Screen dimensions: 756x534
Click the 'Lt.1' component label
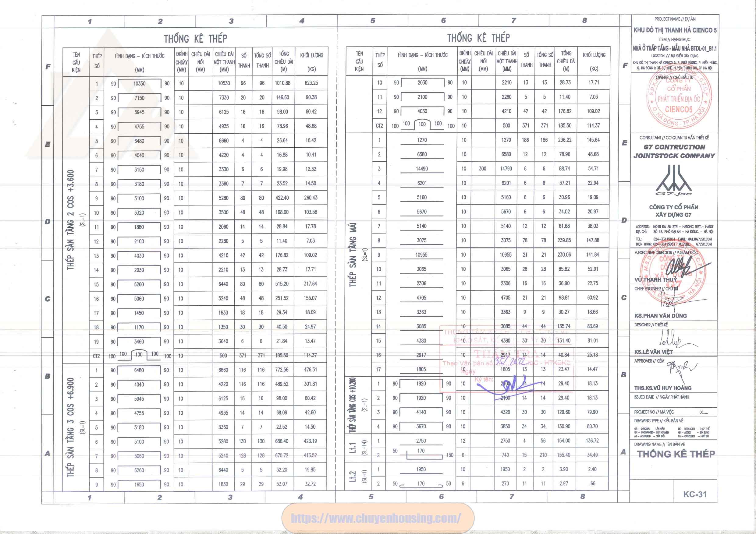pos(353,448)
